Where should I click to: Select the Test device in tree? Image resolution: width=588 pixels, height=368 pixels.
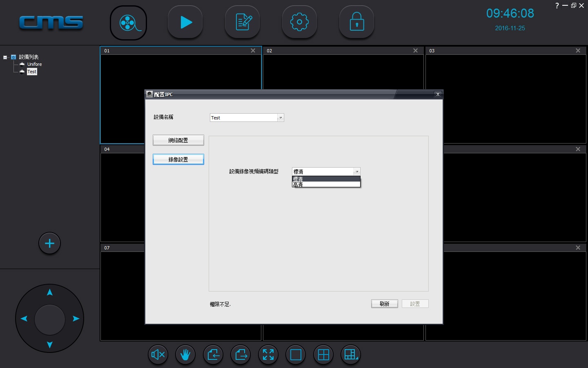tap(32, 72)
